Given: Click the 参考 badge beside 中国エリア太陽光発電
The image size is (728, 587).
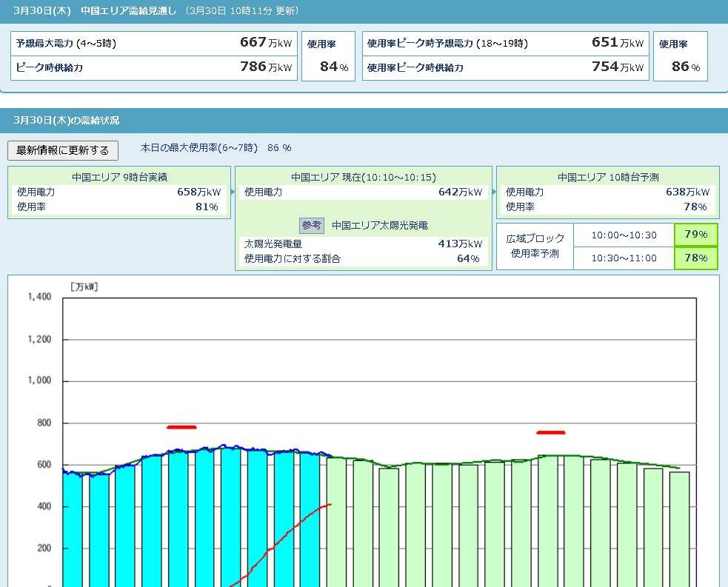Looking at the screenshot, I should click(312, 225).
